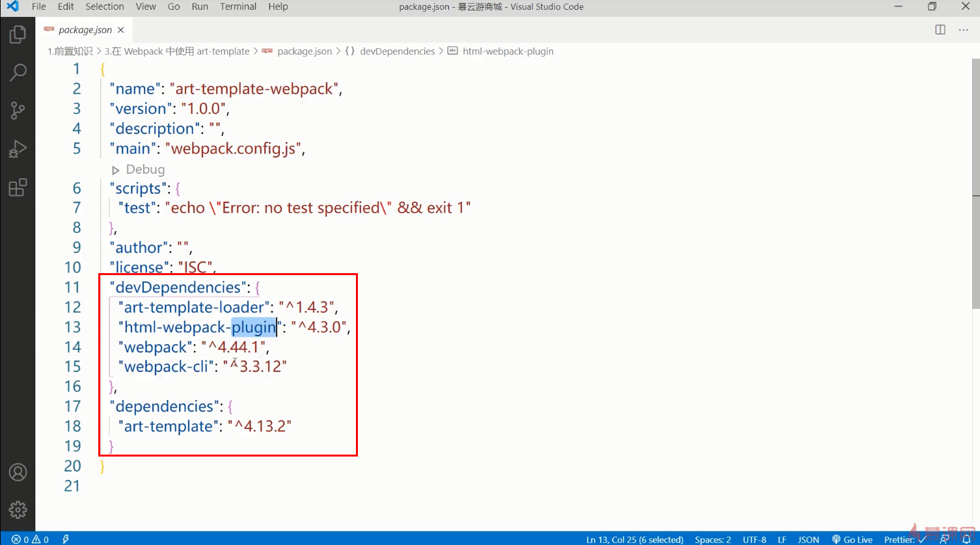Click the feedback icon in the status bar
Image resolution: width=980 pixels, height=545 pixels.
coord(944,539)
